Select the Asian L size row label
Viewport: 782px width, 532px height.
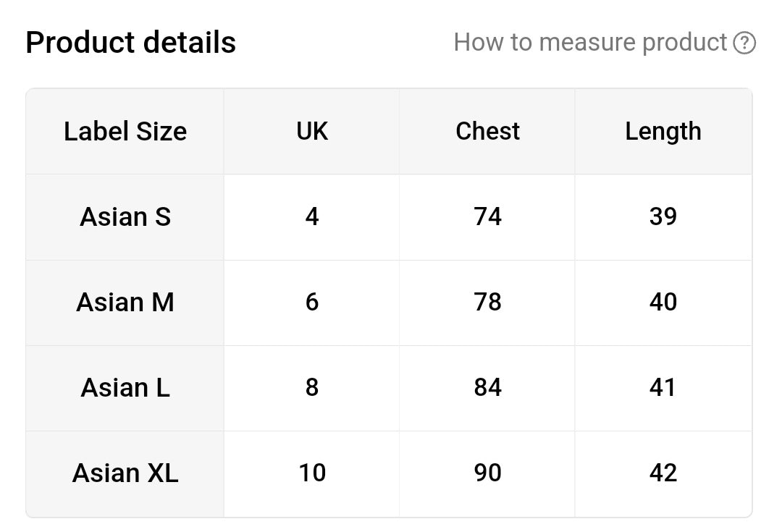click(x=125, y=388)
